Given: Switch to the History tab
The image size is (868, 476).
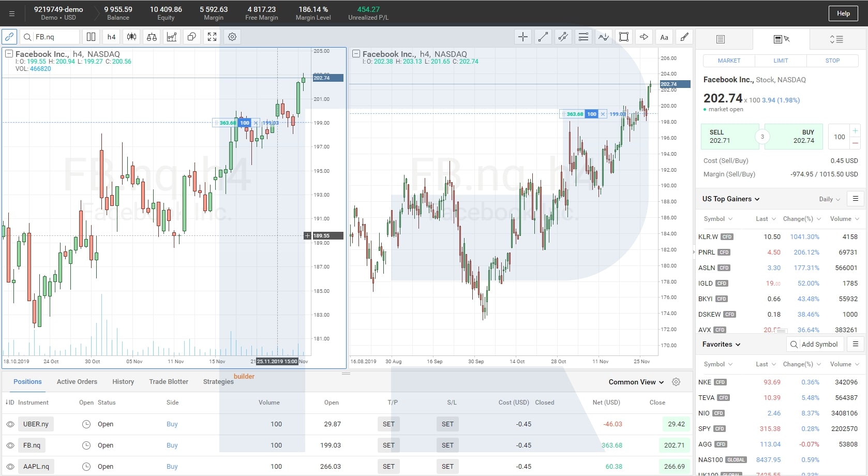Looking at the screenshot, I should pos(123,382).
